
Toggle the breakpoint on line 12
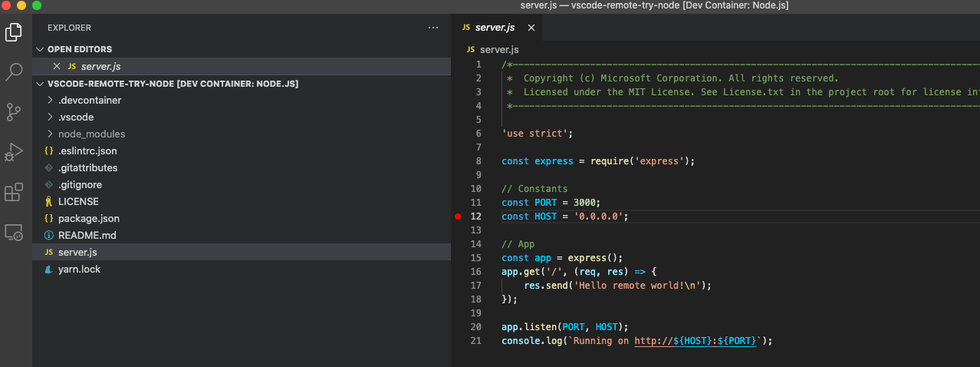458,217
